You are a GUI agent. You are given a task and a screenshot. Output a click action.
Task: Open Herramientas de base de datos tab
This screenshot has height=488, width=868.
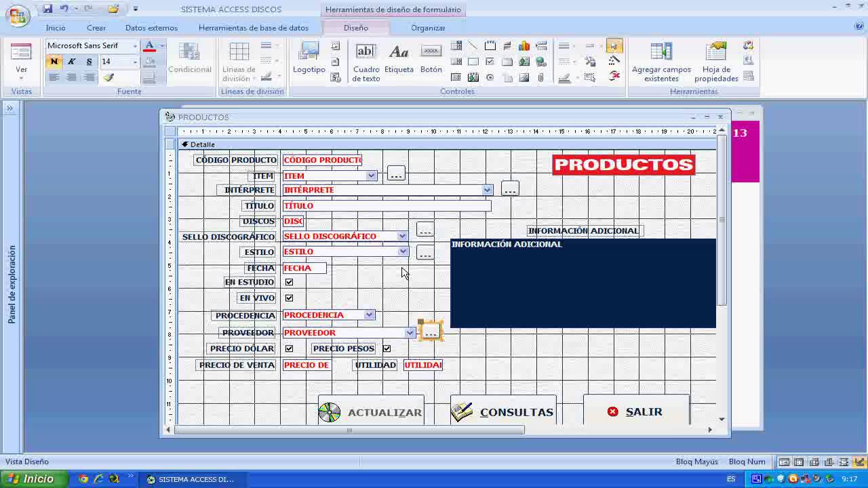254,28
